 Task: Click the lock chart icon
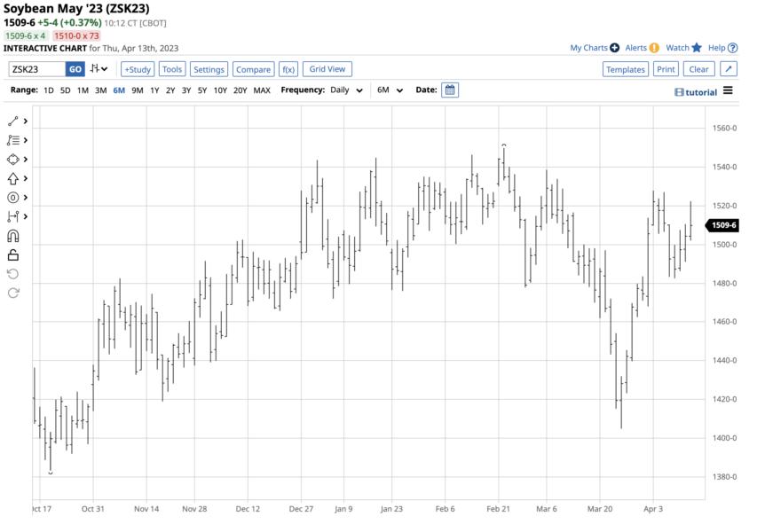click(12, 255)
